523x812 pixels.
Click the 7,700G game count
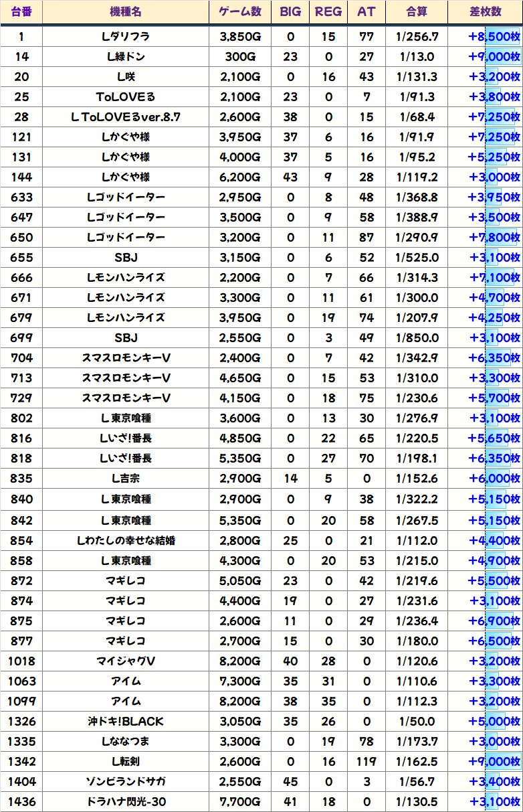[x=240, y=802]
